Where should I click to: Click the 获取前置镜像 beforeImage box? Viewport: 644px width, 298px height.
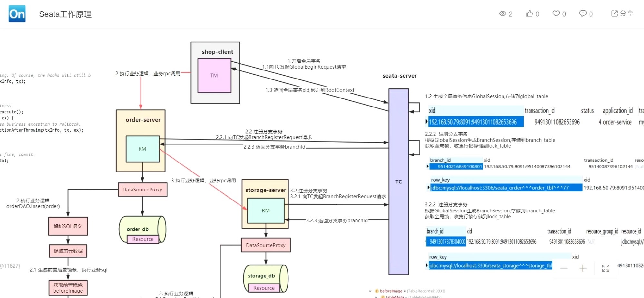tap(68, 288)
